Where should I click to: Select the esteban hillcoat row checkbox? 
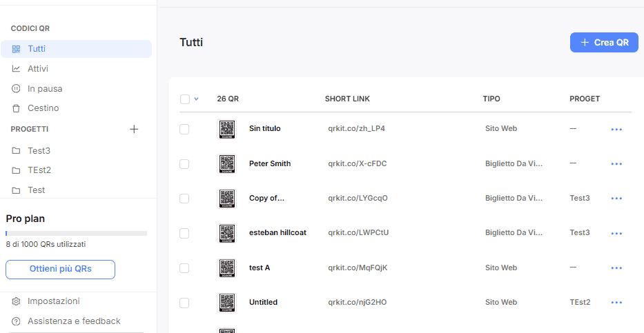[x=184, y=233]
